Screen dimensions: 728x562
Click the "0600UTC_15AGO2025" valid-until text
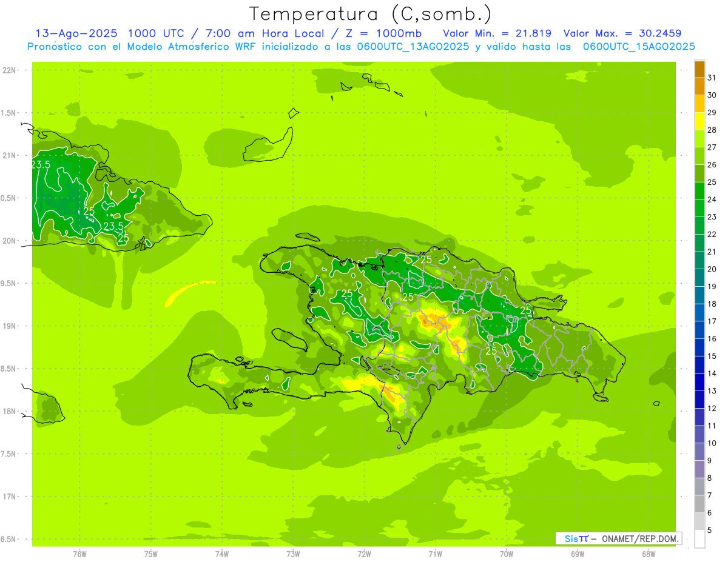(x=638, y=47)
